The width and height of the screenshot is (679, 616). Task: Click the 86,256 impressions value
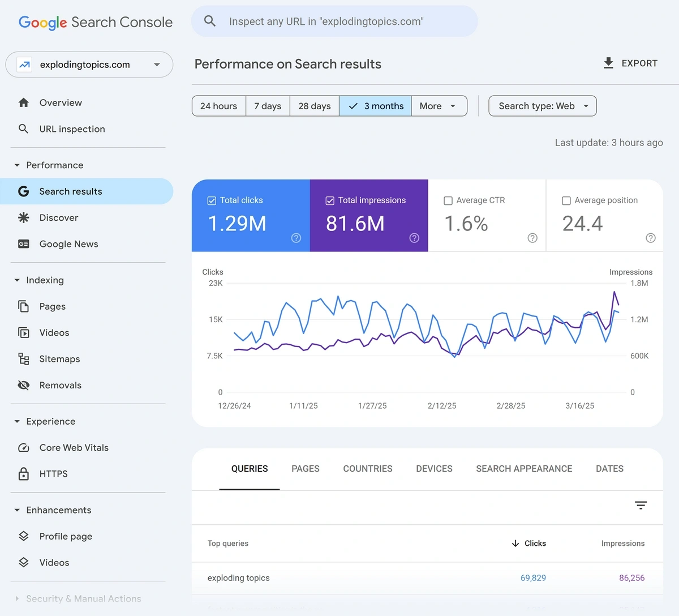pyautogui.click(x=632, y=578)
